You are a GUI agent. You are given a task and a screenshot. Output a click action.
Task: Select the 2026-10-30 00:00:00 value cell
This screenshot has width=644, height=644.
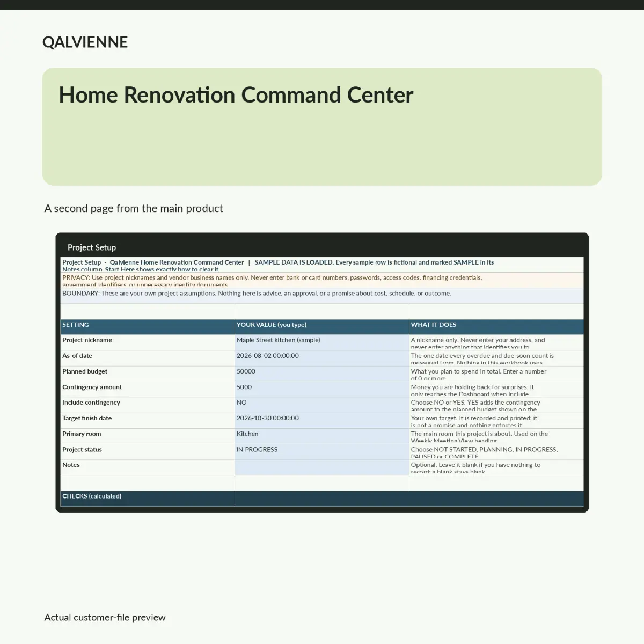pos(322,420)
